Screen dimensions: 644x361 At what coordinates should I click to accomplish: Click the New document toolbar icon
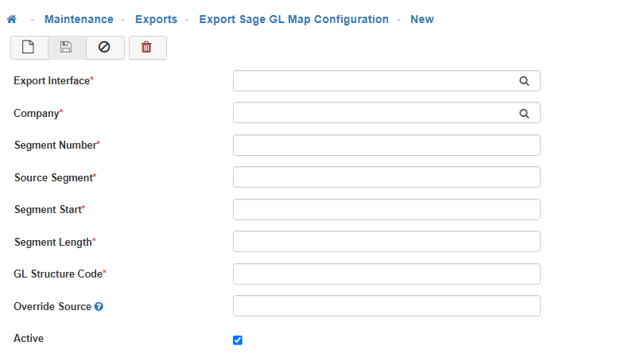coord(29,47)
